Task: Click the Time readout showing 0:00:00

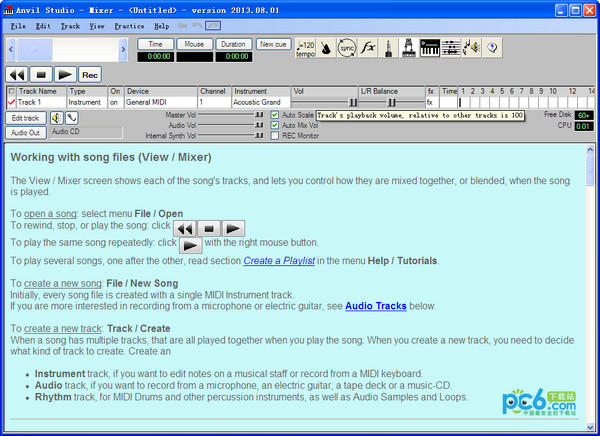Action: pos(156,57)
